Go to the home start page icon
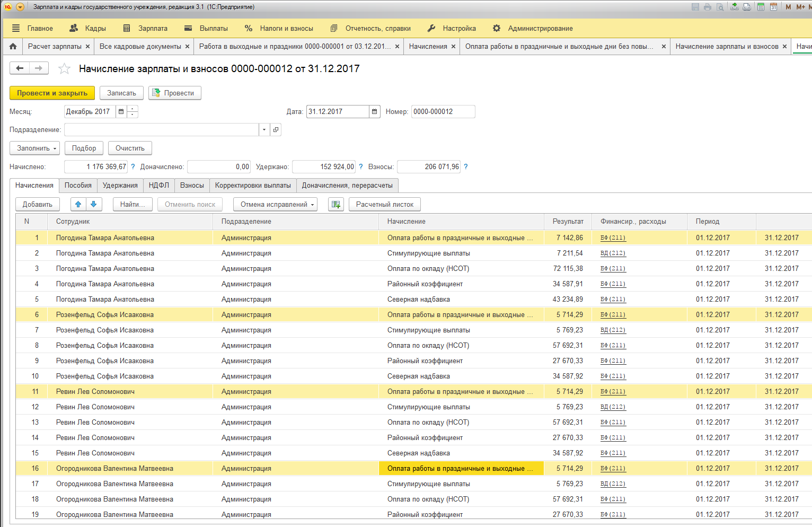812x527 pixels. (13, 46)
